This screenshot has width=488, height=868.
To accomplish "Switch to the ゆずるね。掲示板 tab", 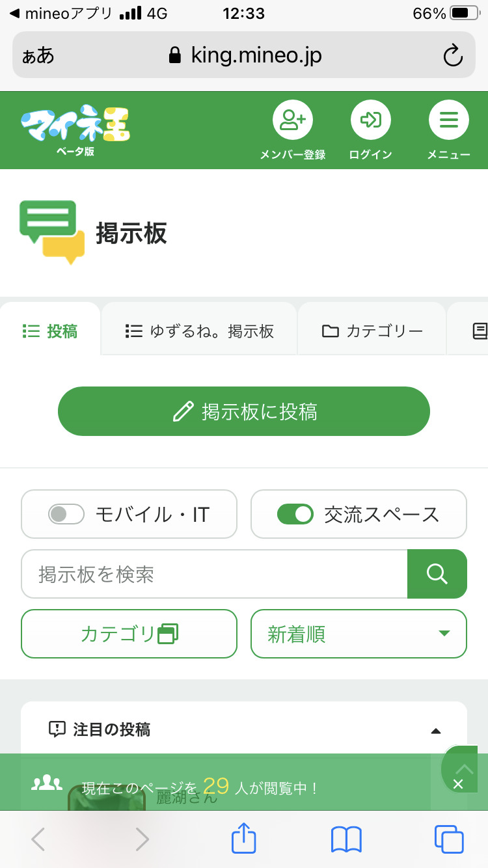I will (199, 331).
